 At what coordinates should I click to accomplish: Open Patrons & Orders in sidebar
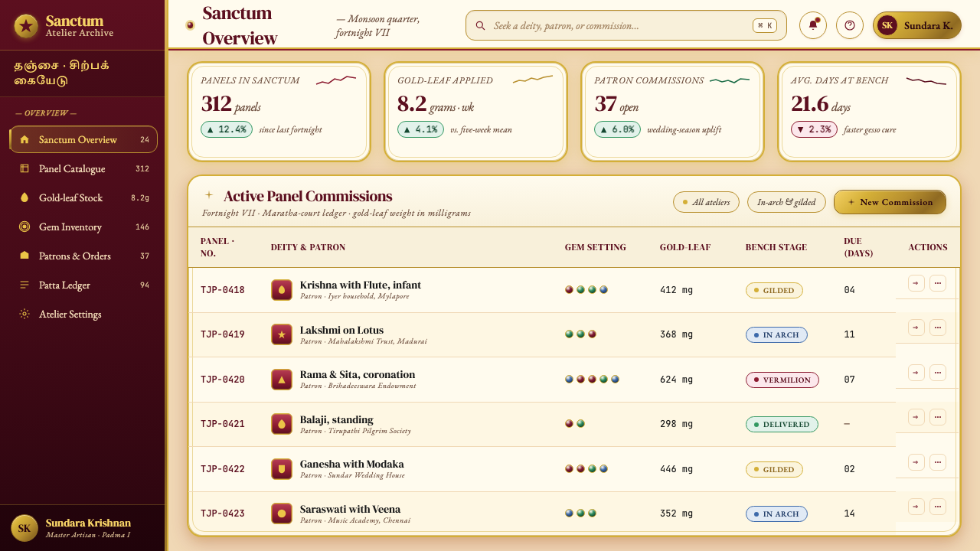click(x=83, y=256)
